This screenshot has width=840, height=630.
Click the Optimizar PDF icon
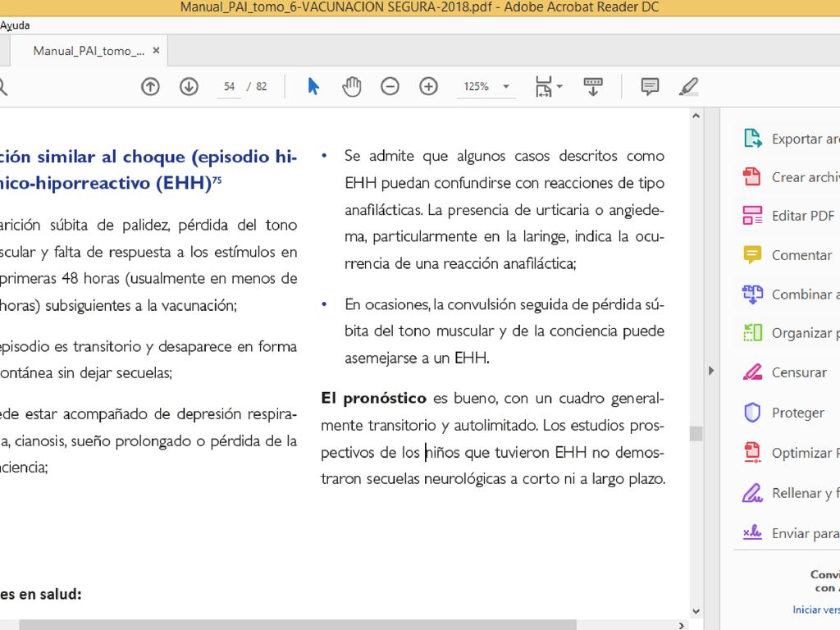753,453
